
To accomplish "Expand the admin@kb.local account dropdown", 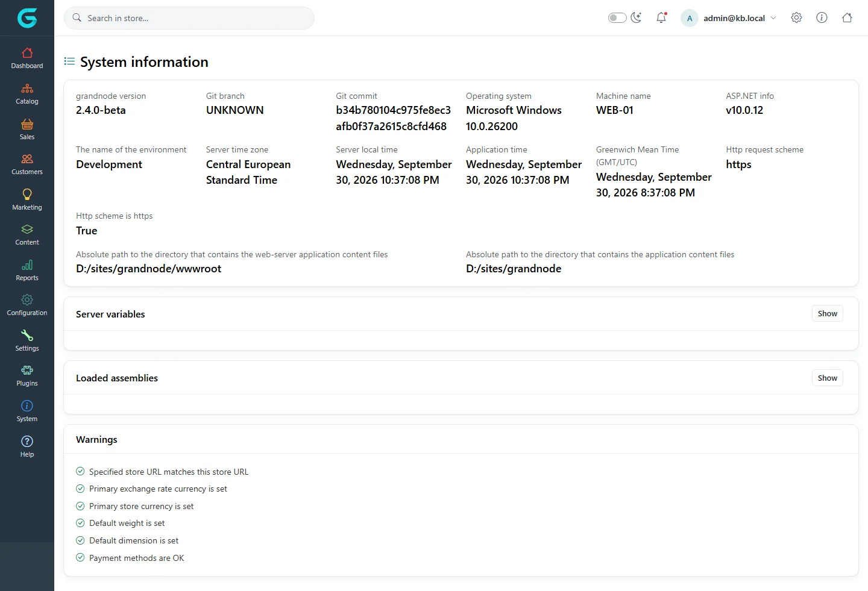I will (x=729, y=18).
